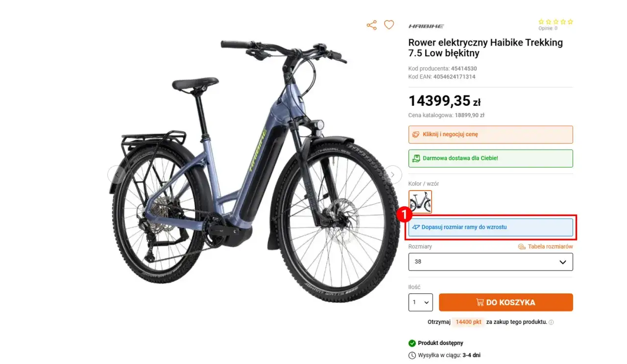Click Kliknij i negocjuj cenę
This screenshot has width=627, height=364.
[490, 134]
